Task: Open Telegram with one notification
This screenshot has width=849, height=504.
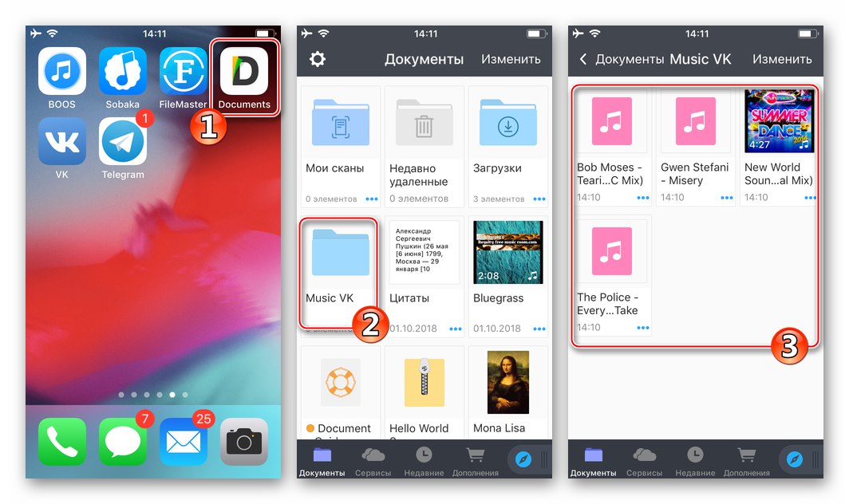Action: [122, 141]
